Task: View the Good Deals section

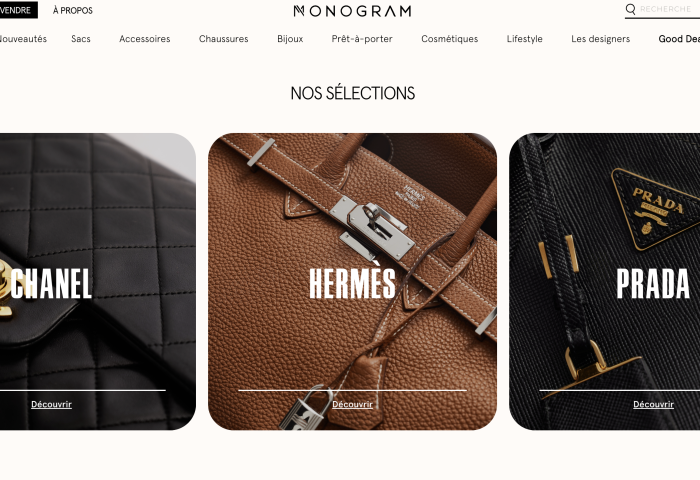Action: pyautogui.click(x=679, y=39)
